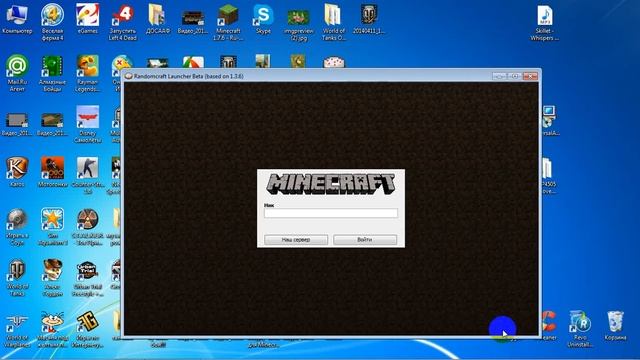Click the Войти login button

(x=365, y=240)
